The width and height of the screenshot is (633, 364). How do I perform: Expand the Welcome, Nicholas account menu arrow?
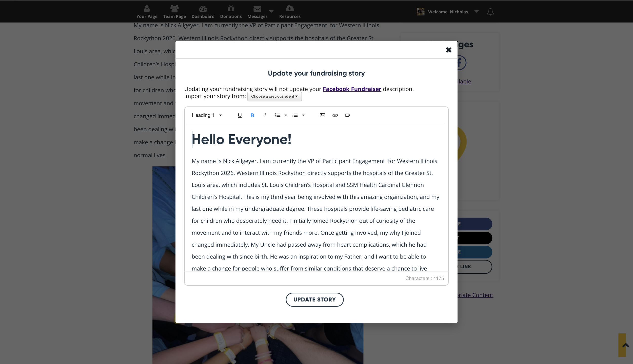(x=477, y=11)
